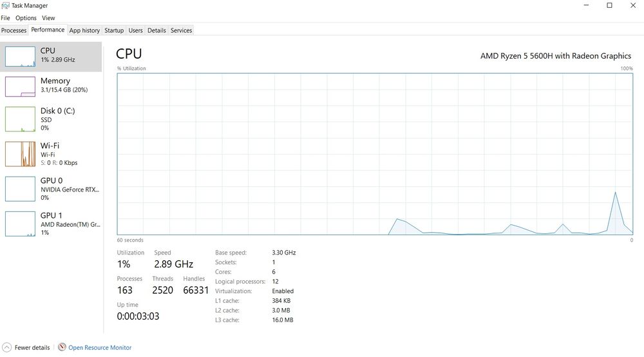644x357 pixels.
Task: Switch to the Details tab
Action: [156, 30]
